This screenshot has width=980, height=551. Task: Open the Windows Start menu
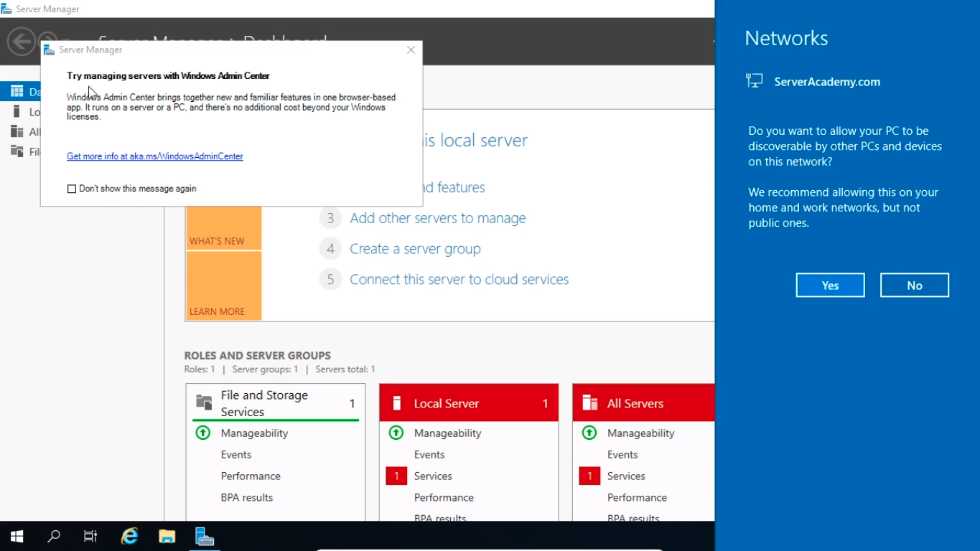pyautogui.click(x=17, y=536)
